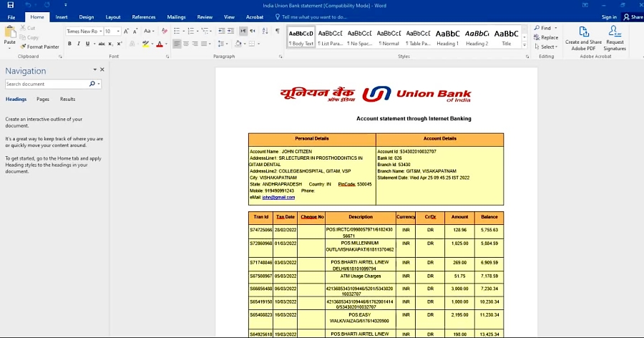Switch to the Layout tab
The height and width of the screenshot is (338, 644).
tap(113, 17)
